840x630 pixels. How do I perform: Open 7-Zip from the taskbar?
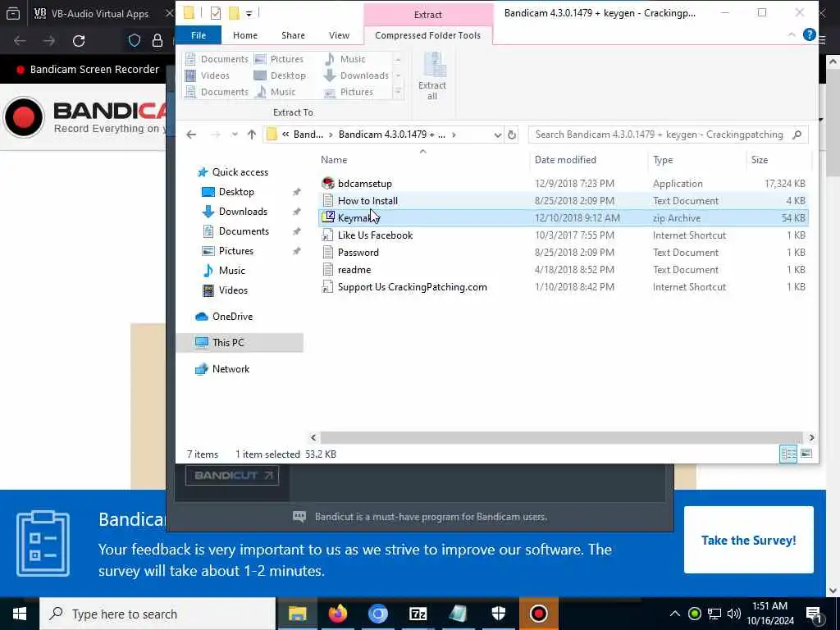418,614
